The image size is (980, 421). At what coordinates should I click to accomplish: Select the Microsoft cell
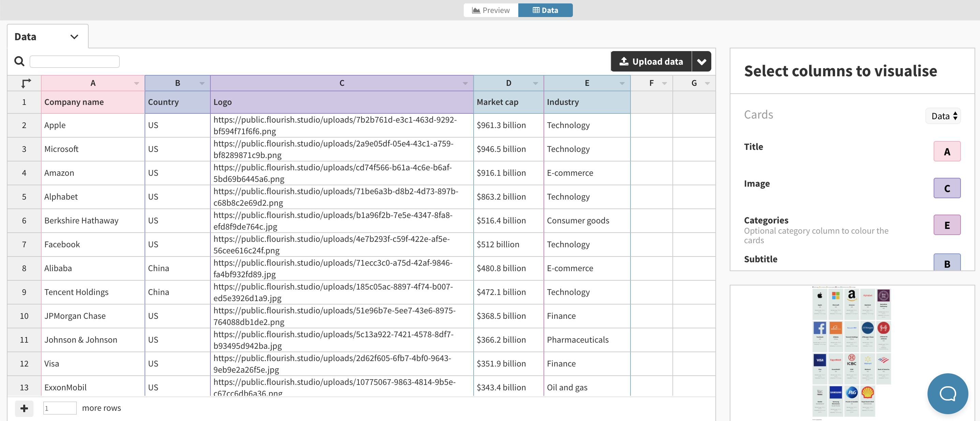pyautogui.click(x=93, y=149)
